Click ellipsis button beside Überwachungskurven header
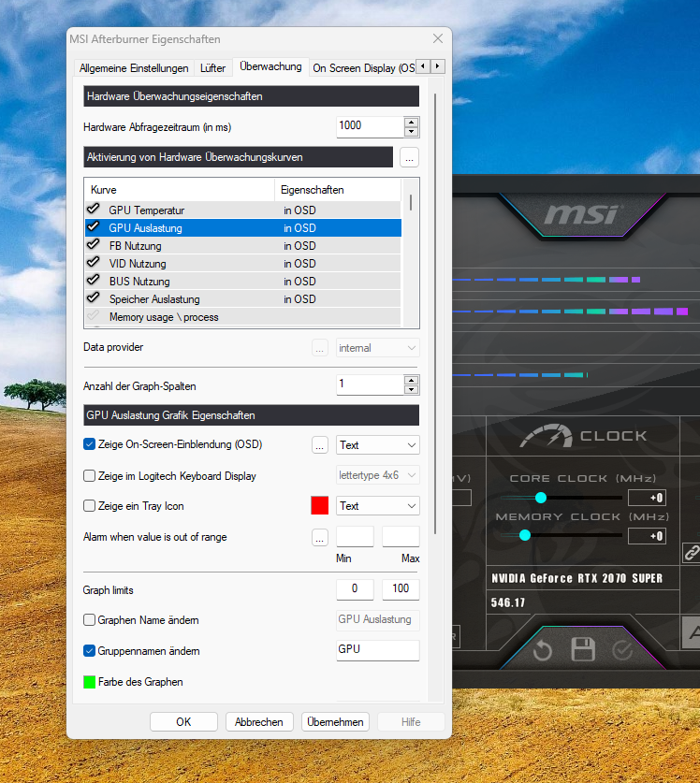 click(409, 157)
